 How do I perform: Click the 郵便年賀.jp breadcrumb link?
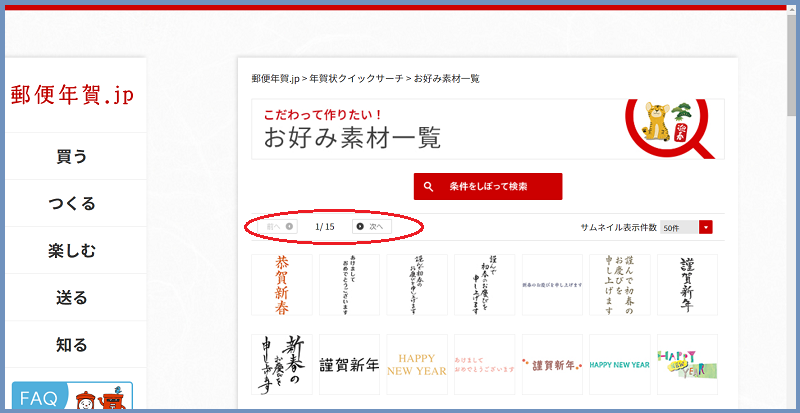coord(276,79)
